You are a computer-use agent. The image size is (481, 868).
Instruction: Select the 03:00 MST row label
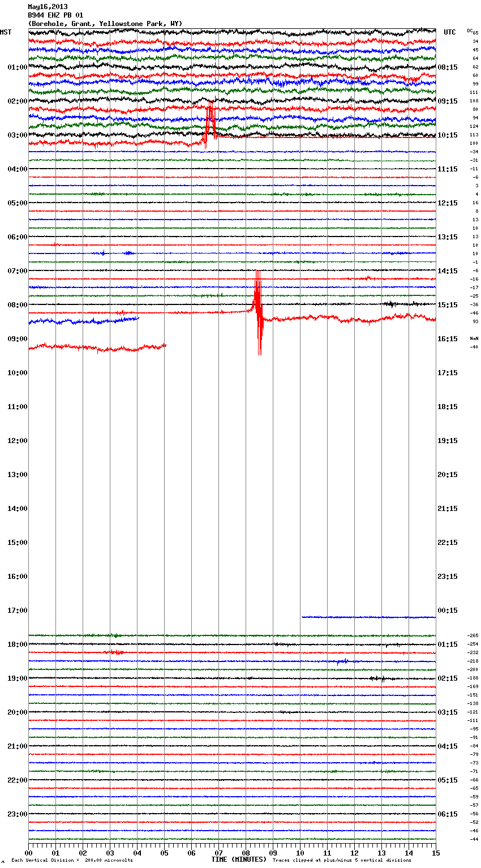tap(17, 135)
